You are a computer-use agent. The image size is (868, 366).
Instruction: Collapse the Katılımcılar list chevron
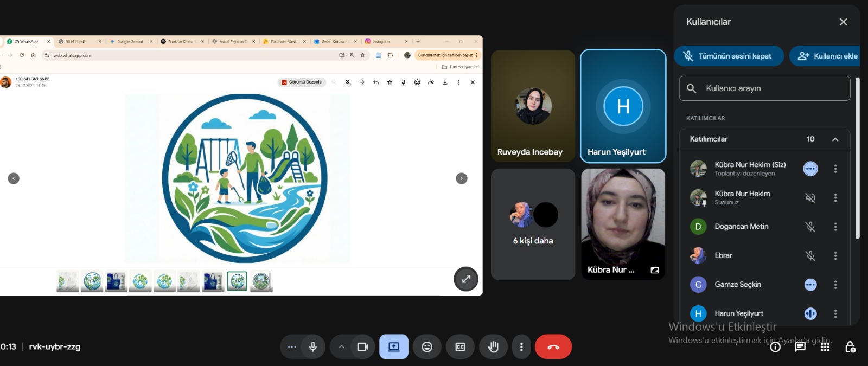point(835,139)
